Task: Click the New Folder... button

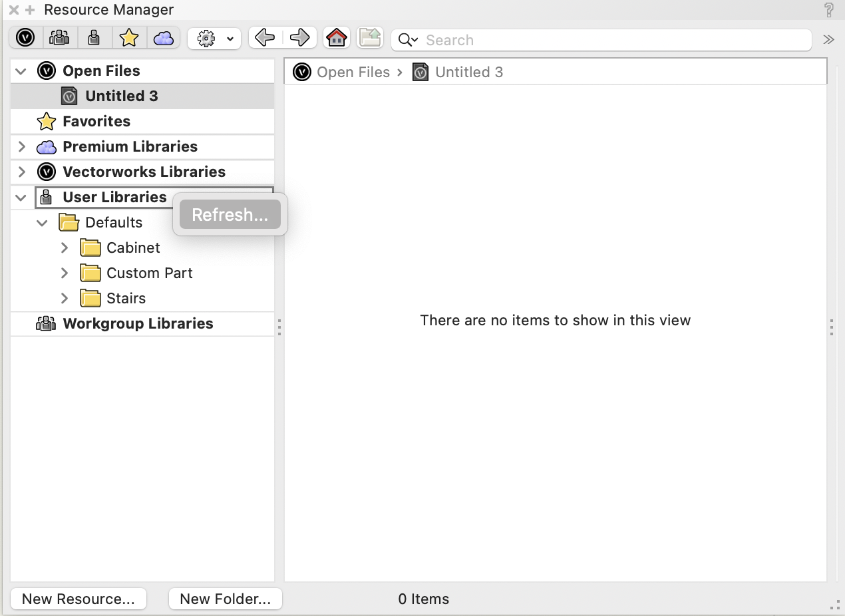Action: pos(226,599)
